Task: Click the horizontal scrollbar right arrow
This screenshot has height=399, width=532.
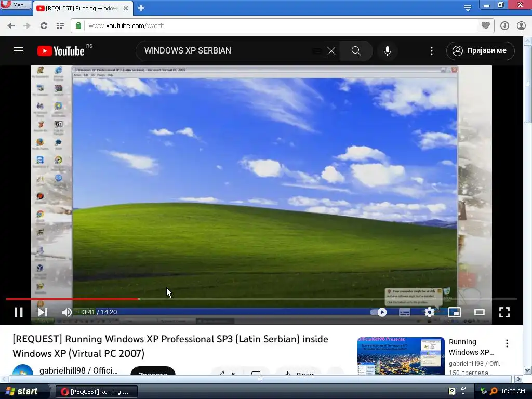Action: click(518, 379)
